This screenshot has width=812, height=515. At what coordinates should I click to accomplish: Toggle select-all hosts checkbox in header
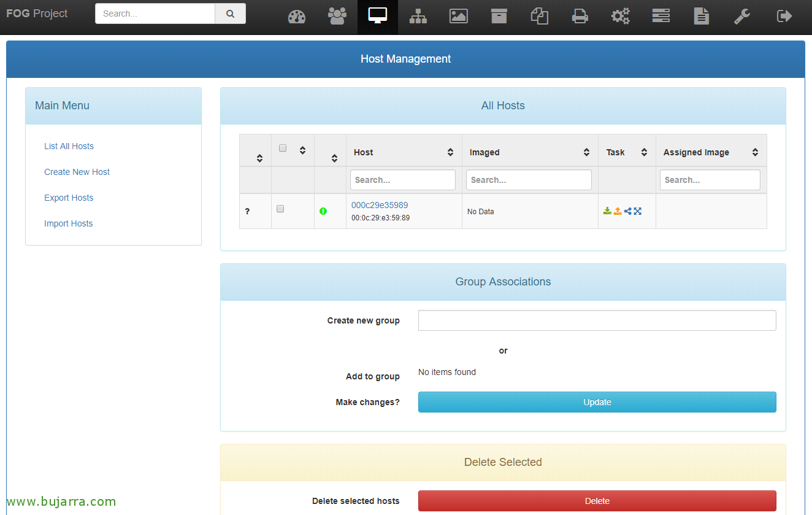point(283,148)
